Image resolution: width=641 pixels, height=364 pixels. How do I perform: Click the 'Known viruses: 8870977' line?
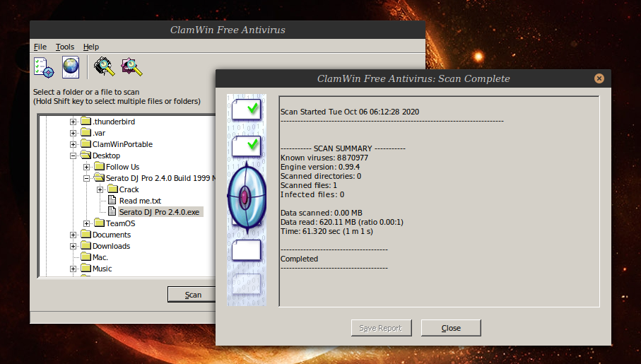coord(324,158)
